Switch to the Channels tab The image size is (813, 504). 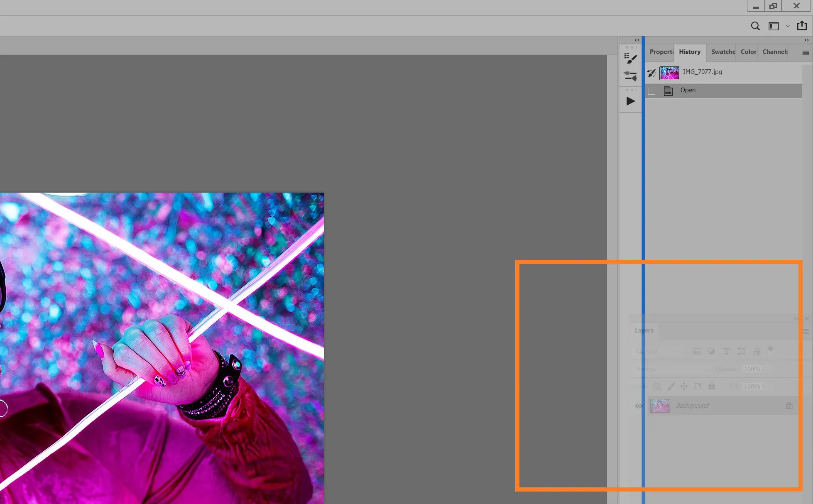[x=775, y=52]
